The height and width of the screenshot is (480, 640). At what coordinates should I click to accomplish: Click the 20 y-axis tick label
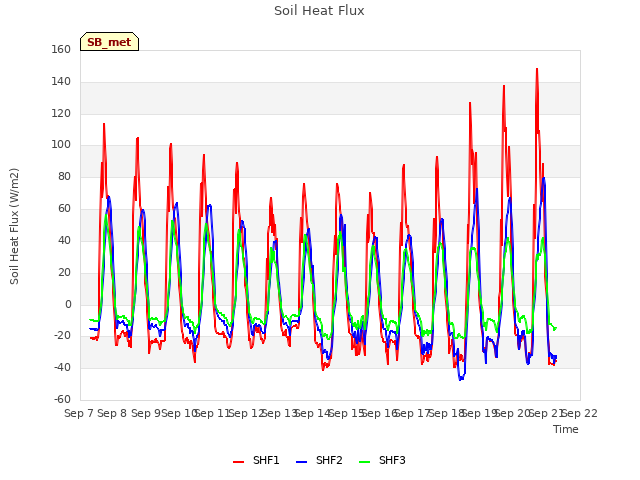pos(64,272)
